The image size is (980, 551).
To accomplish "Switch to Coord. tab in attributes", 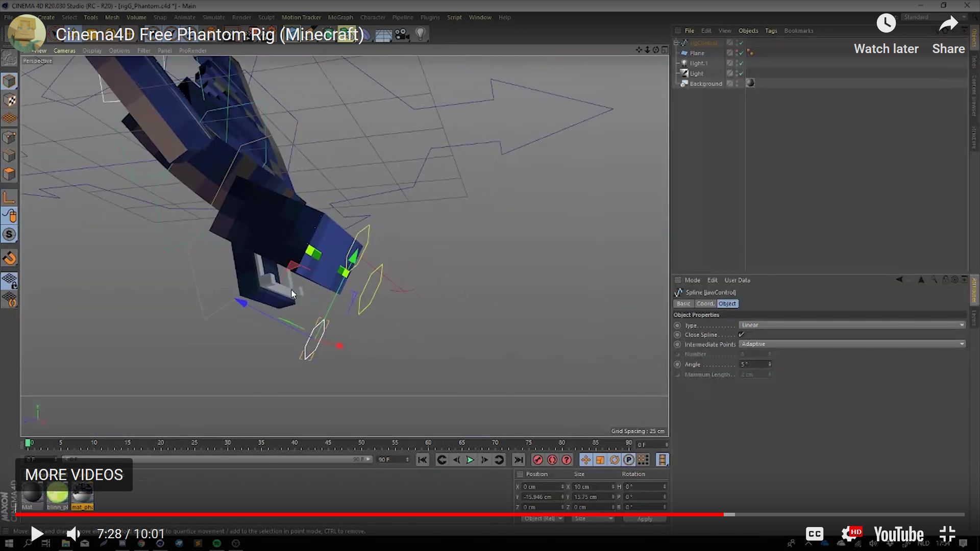I will [x=705, y=304].
